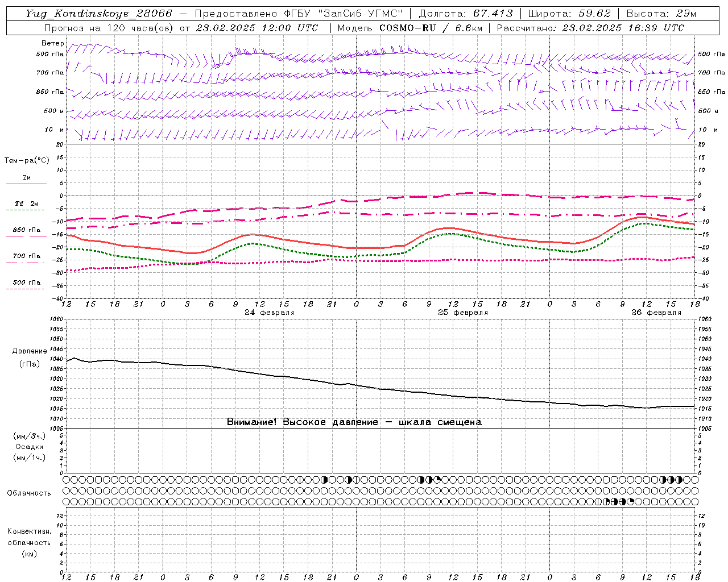The image size is (728, 582).
Task: Click the warning Внимание! Высокое давление – шкала смещена
Action: pos(354,422)
